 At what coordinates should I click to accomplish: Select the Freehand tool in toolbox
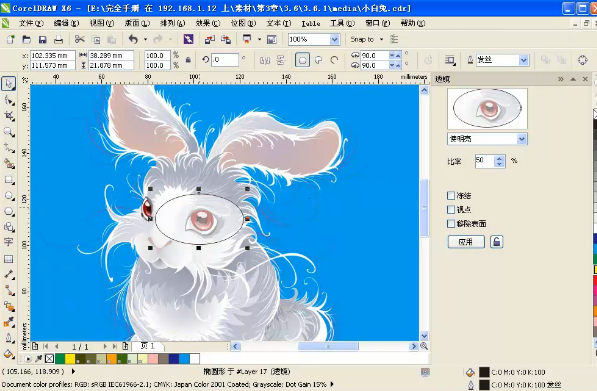tap(9, 148)
